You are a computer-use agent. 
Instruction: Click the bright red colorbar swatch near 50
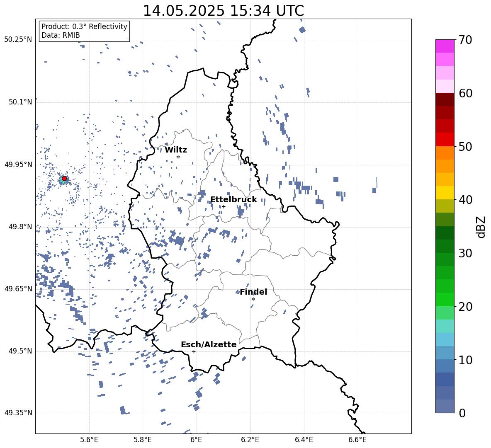click(445, 140)
